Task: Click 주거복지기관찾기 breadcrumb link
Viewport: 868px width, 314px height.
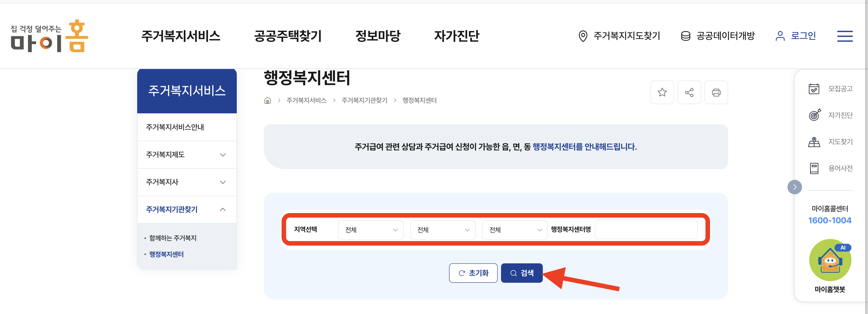Action: 364,100
